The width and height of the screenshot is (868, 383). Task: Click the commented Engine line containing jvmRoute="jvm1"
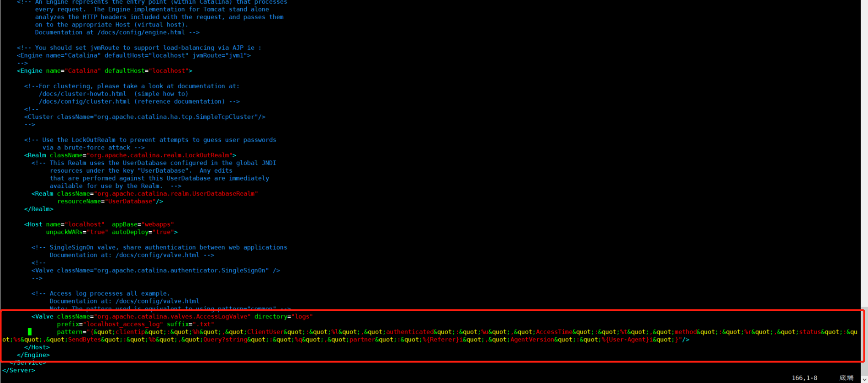pos(134,55)
